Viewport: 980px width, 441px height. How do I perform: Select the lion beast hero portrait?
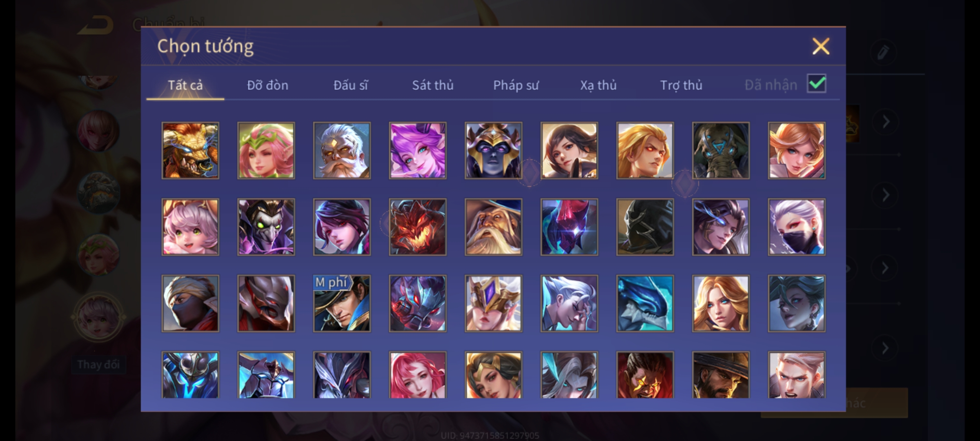click(x=190, y=151)
